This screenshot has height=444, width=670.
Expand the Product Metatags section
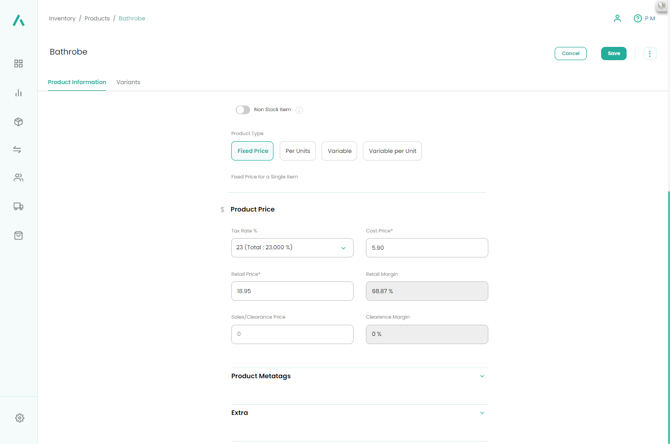click(x=358, y=376)
